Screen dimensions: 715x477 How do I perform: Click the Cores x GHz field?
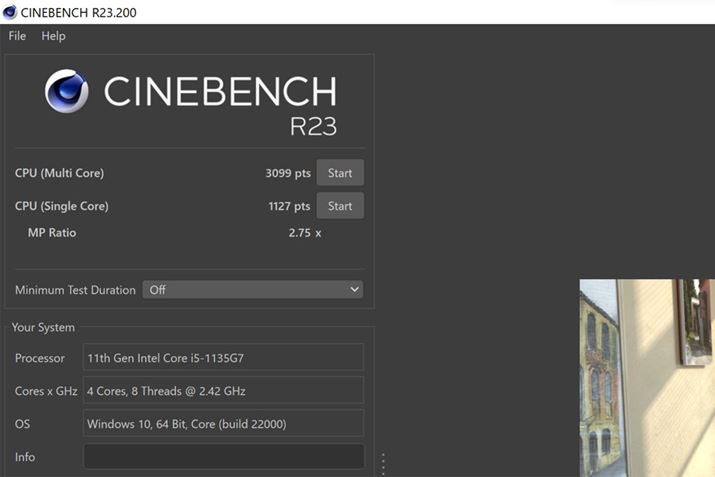pyautogui.click(x=223, y=390)
